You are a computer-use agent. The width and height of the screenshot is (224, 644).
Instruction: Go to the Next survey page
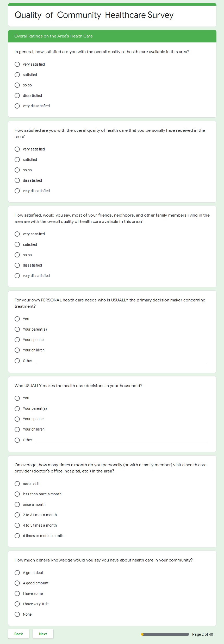(x=43, y=634)
